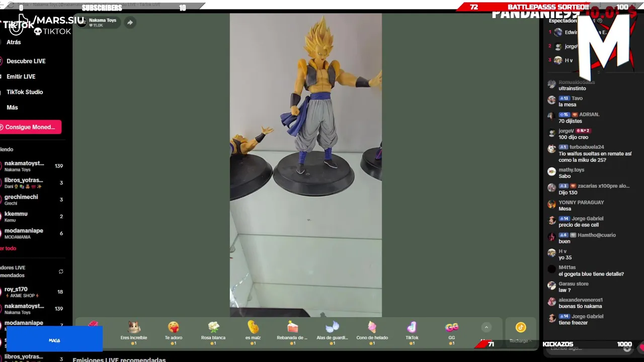
Task: Click the live video of the Gogeta figure
Action: pyautogui.click(x=306, y=165)
